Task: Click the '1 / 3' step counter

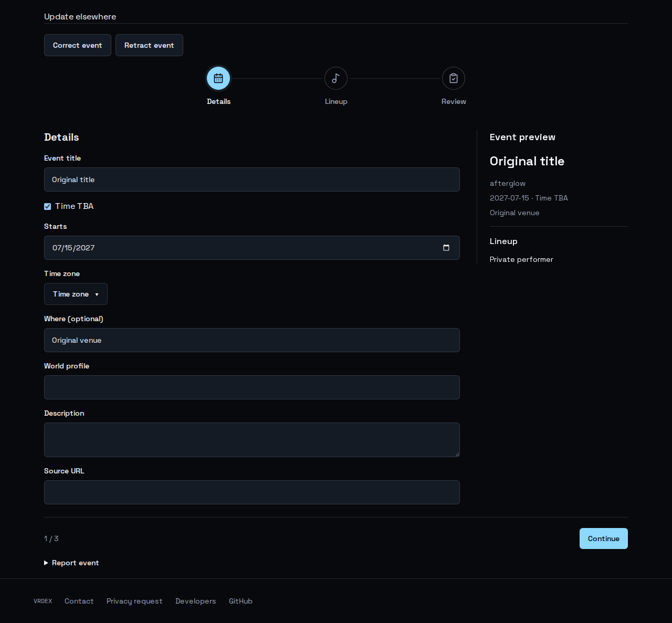Action: coord(51,538)
